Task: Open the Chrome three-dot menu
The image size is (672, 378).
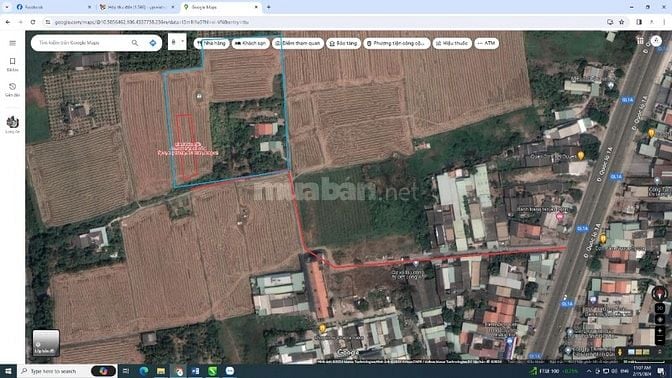Action: click(x=665, y=22)
